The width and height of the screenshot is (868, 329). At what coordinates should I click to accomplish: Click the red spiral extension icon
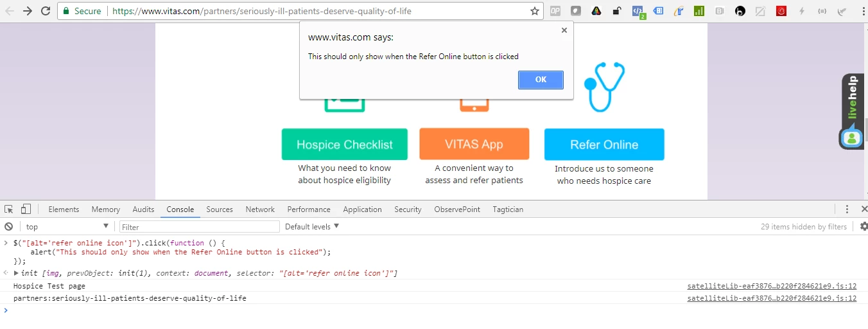point(781,11)
